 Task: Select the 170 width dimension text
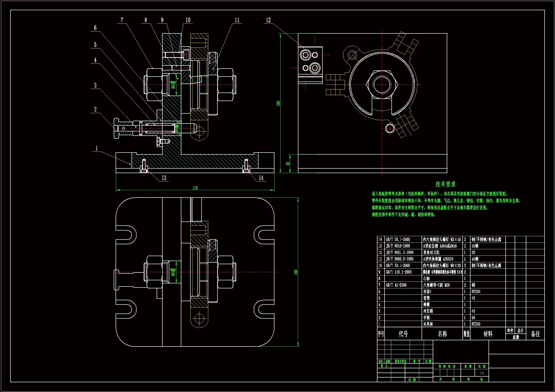(195, 188)
